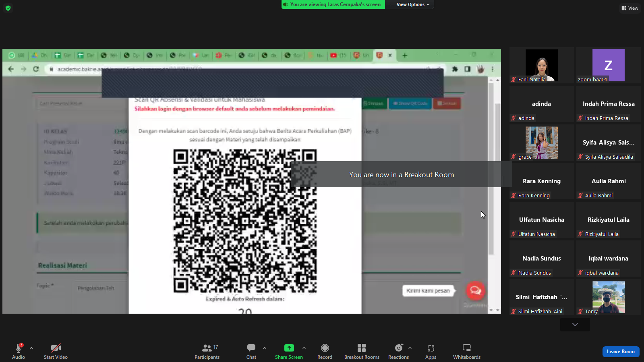Select Syifa Alisya Salsadila's participant tile
The image size is (644, 362).
pos(609,143)
